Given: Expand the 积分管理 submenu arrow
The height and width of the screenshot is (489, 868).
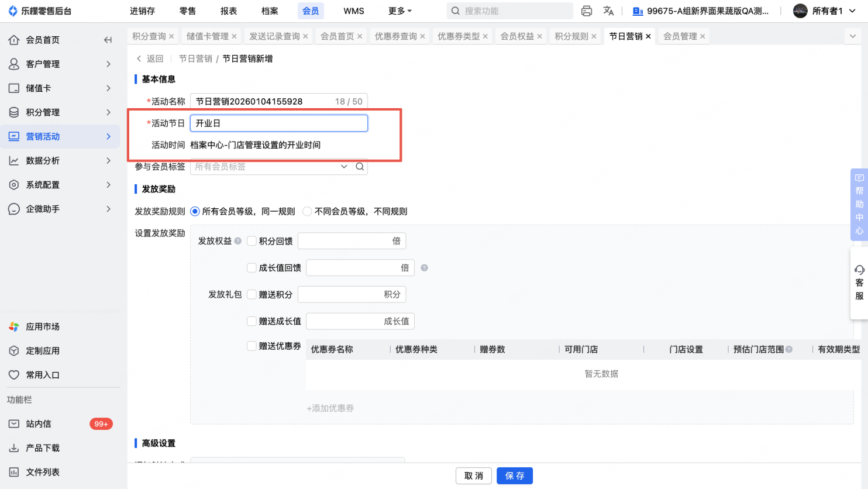Looking at the screenshot, I should pos(108,112).
